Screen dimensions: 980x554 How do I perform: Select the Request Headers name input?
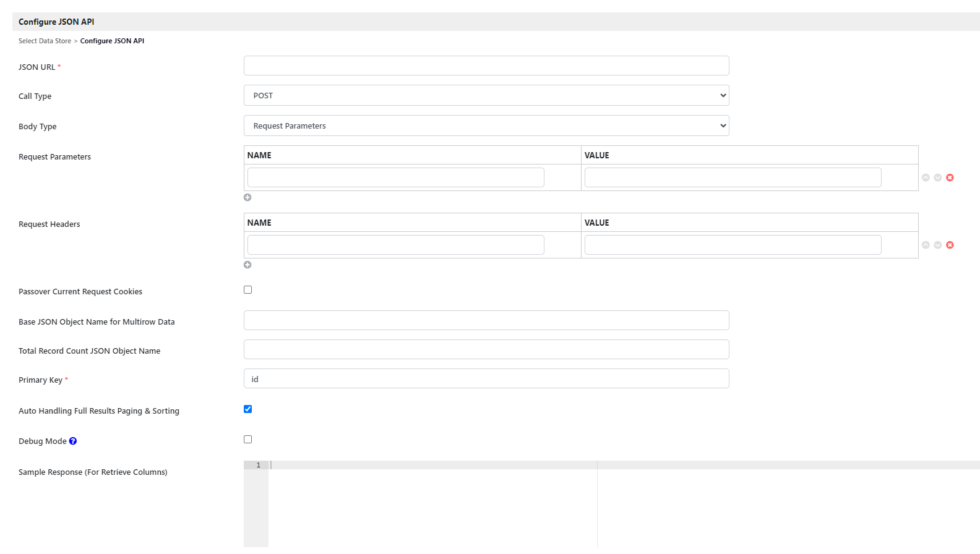tap(395, 245)
